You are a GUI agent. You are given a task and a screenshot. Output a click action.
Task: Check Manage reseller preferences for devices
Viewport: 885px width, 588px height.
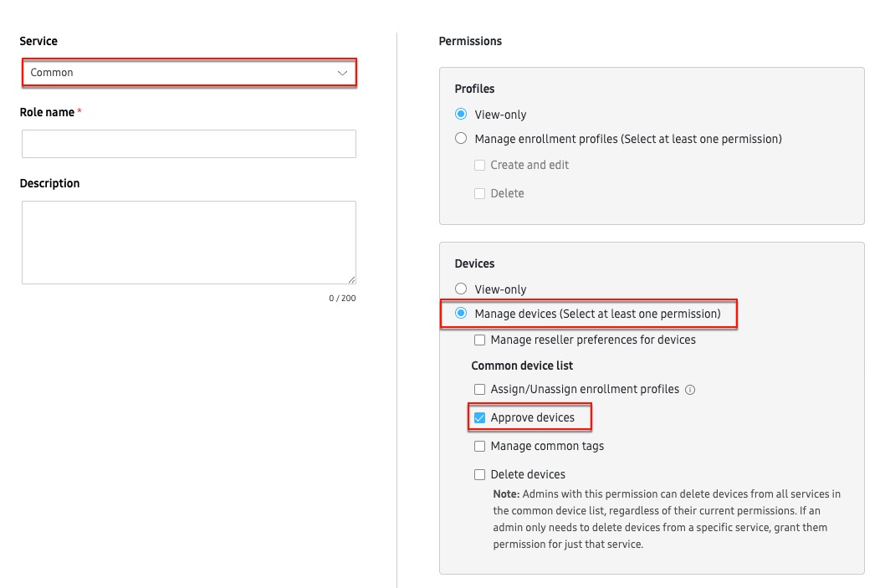pos(479,340)
